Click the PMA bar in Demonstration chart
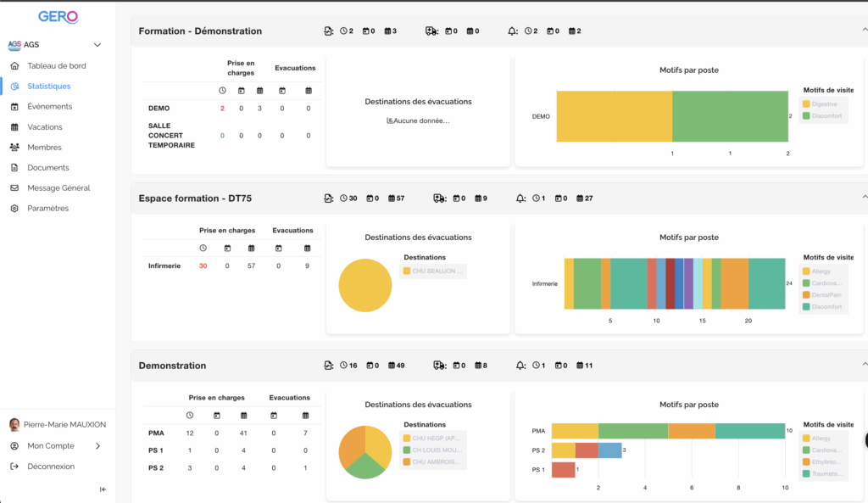This screenshot has width=868, height=503. pyautogui.click(x=668, y=431)
